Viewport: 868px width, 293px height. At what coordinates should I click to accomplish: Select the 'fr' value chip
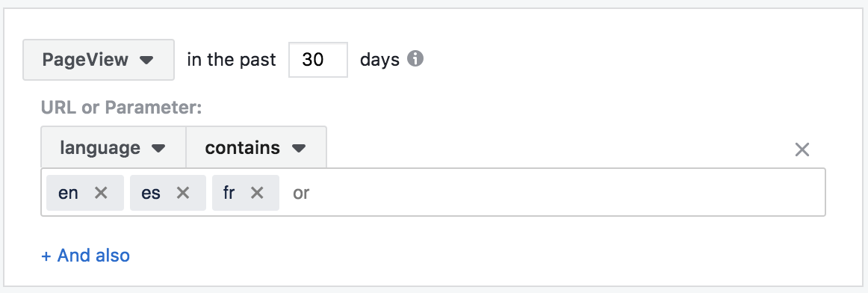click(x=229, y=193)
